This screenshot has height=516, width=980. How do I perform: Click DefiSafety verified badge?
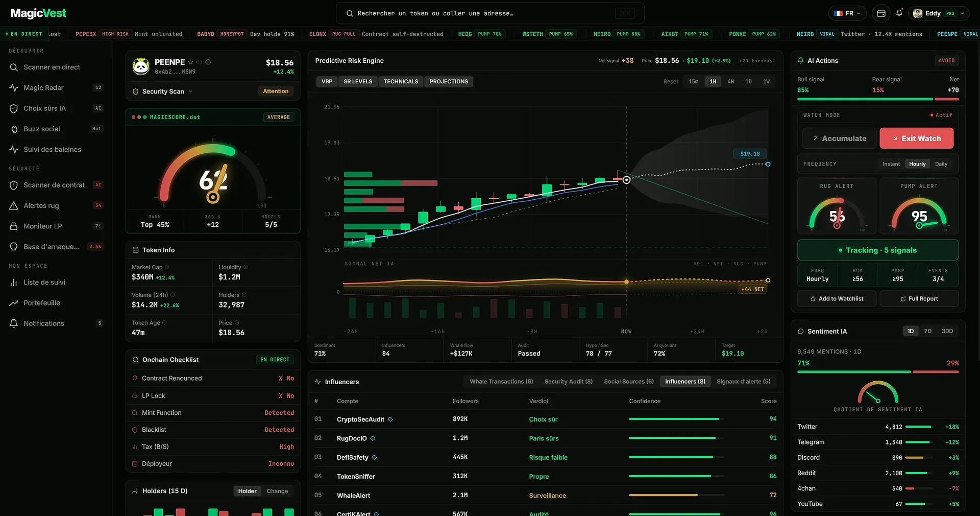pyautogui.click(x=374, y=457)
